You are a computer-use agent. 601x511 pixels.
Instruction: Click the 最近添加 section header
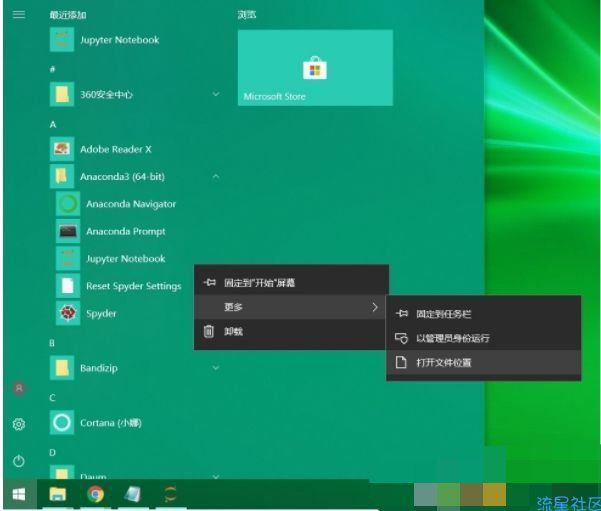click(x=68, y=15)
